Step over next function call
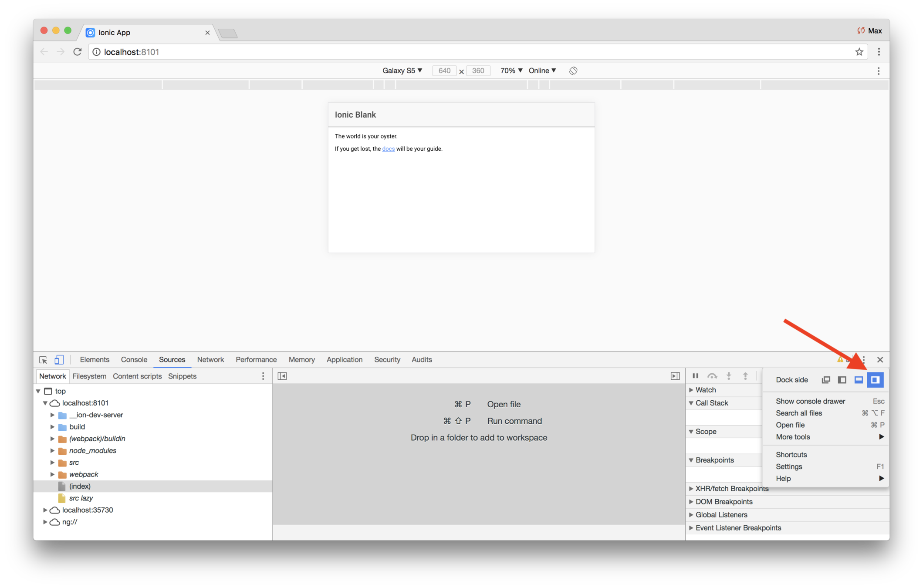The height and width of the screenshot is (588, 923). click(x=712, y=375)
